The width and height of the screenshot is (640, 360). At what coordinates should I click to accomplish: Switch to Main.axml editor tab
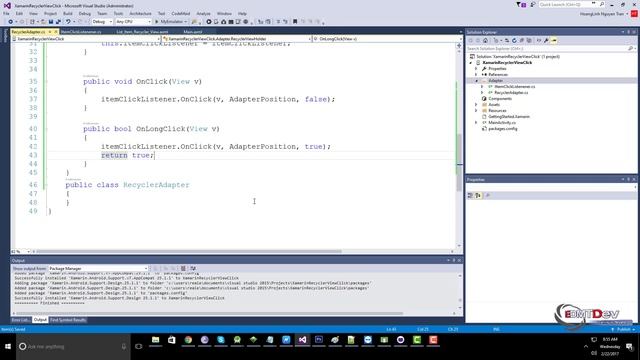pos(193,32)
